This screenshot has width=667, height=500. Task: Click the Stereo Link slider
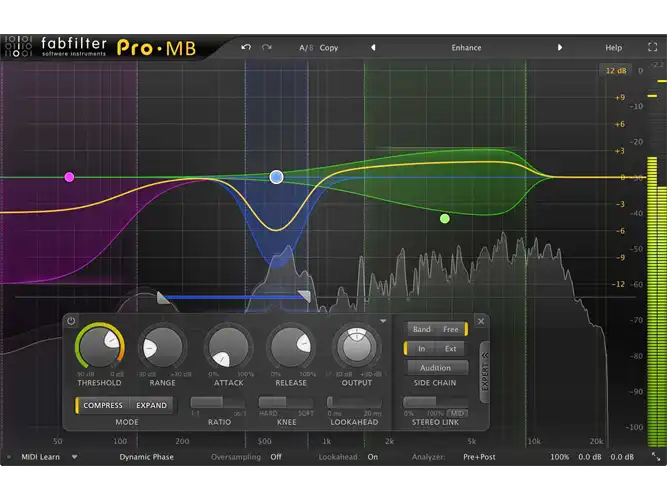[435, 402]
